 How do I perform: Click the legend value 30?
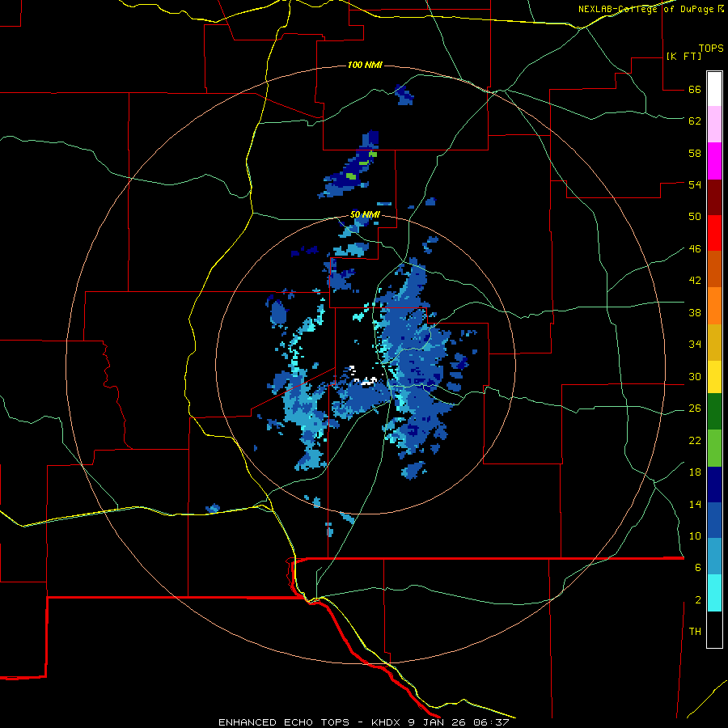click(x=695, y=376)
